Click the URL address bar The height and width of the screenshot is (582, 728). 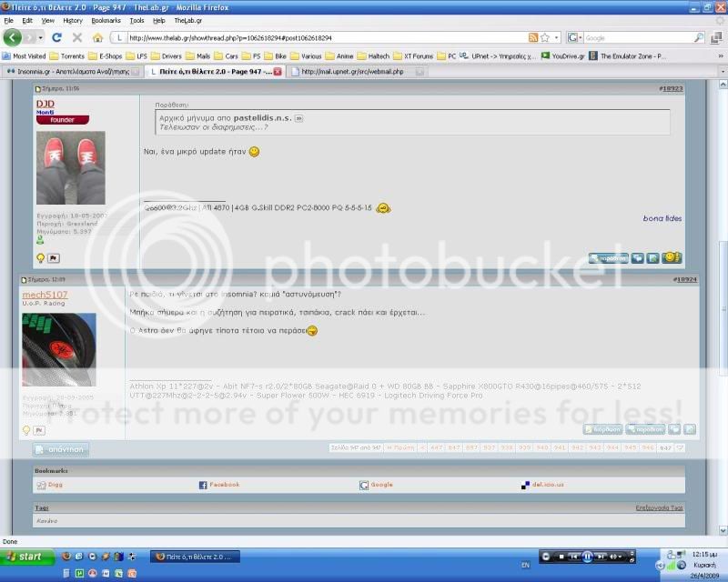click(323, 38)
